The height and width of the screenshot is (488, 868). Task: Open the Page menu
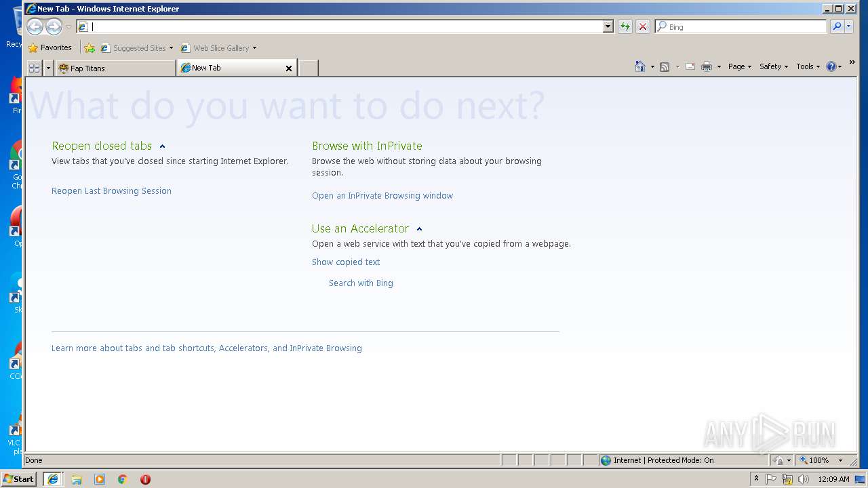(739, 66)
